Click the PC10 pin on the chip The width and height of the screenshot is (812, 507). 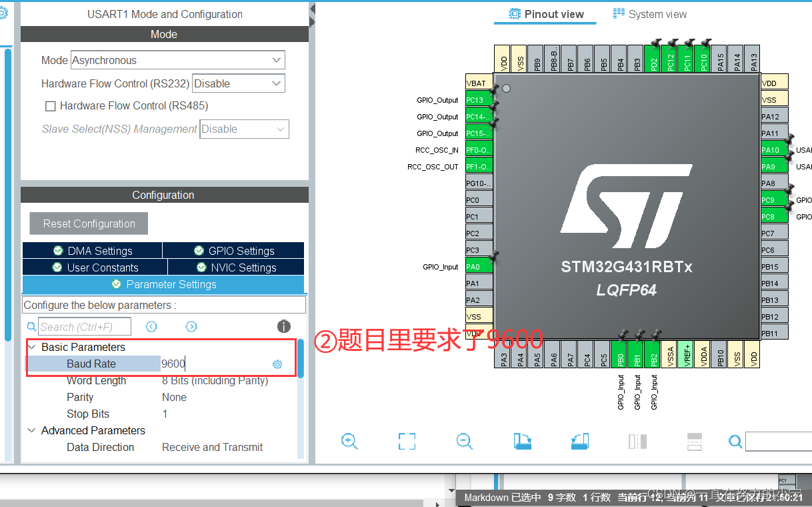[703, 59]
